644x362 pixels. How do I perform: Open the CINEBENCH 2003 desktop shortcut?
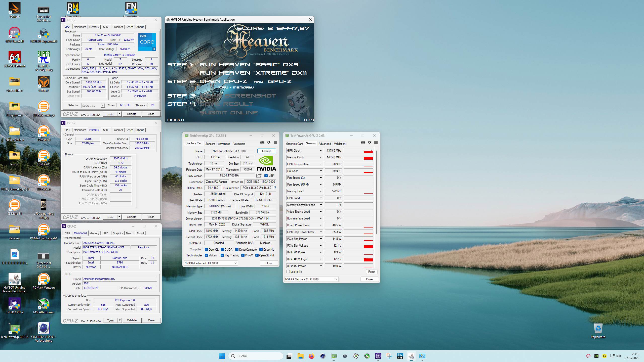(x=44, y=332)
